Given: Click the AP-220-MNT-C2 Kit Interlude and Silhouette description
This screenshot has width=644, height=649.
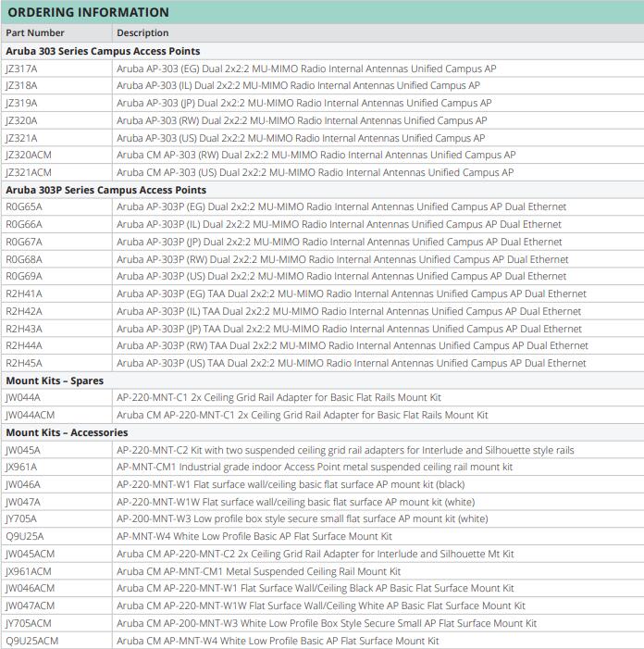Looking at the screenshot, I should 345,450.
